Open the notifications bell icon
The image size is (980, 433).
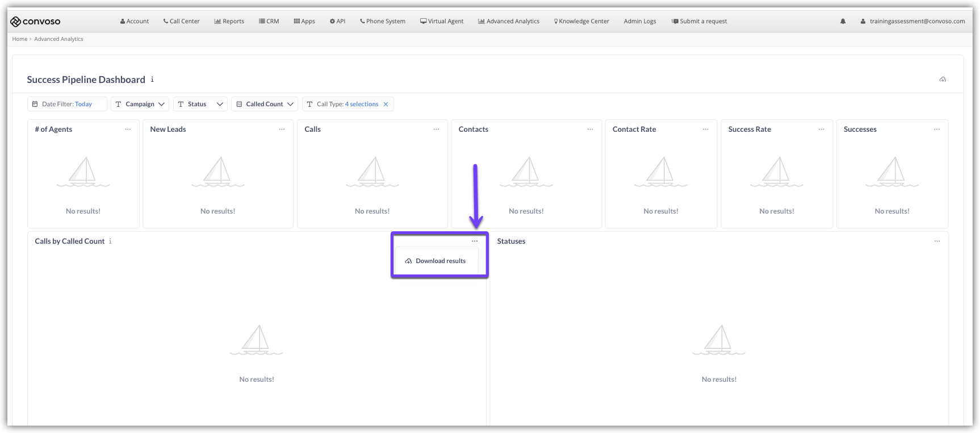(x=843, y=22)
